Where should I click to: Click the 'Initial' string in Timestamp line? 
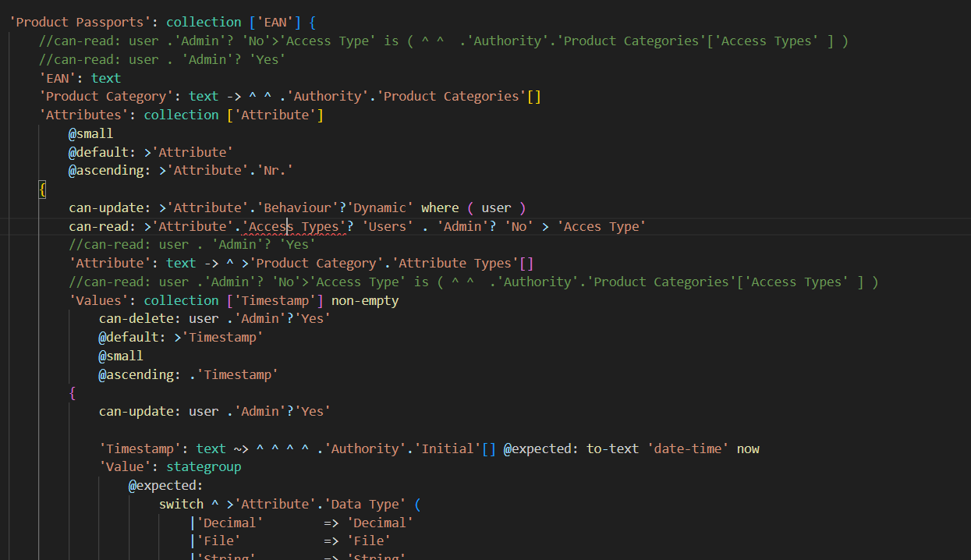point(448,448)
